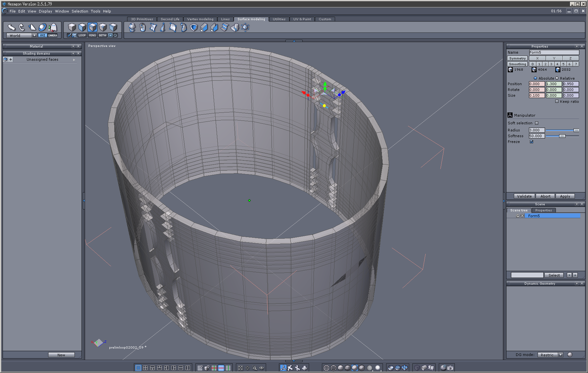Viewport: 588px width, 373px height.
Task: Enable the Keep ratio checkbox
Action: 557,101
